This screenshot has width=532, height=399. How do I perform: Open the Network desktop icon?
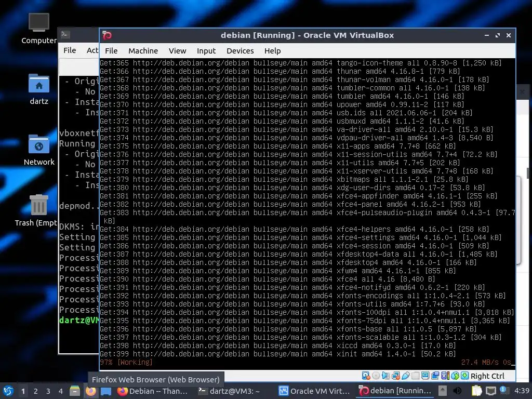pos(38,150)
